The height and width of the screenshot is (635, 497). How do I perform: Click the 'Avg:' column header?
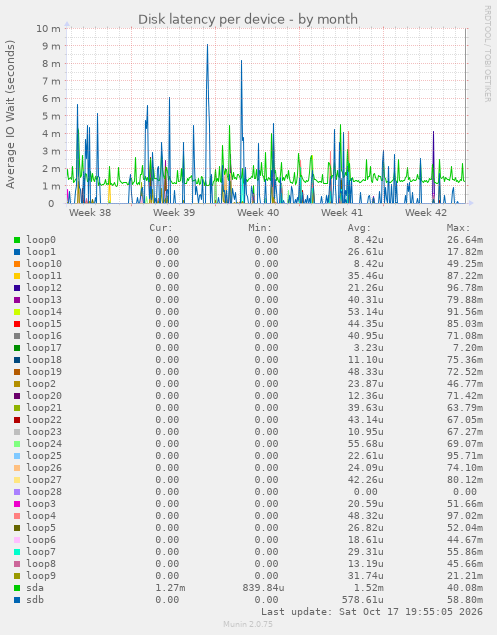tap(359, 228)
